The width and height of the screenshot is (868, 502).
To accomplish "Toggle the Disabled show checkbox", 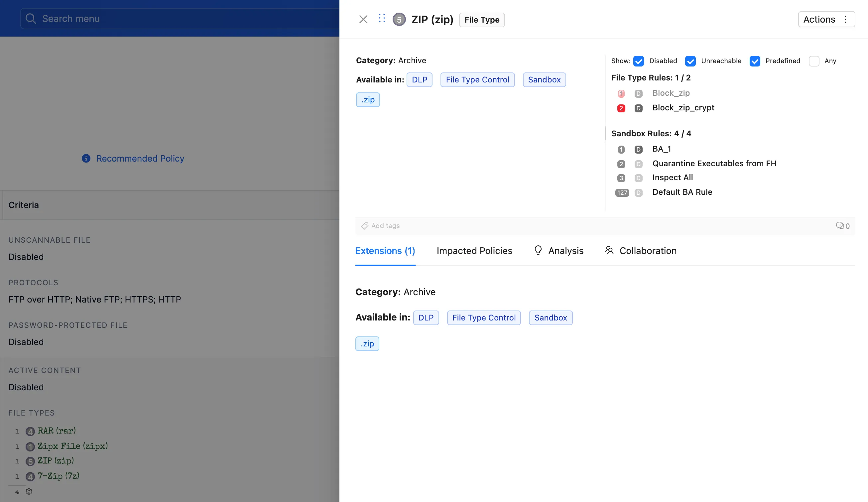I will pos(638,61).
